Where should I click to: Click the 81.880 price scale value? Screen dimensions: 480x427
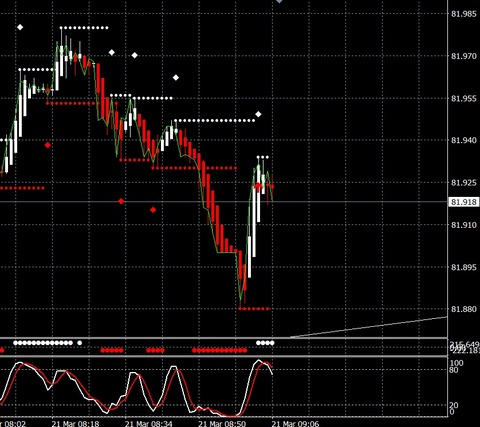click(464, 309)
